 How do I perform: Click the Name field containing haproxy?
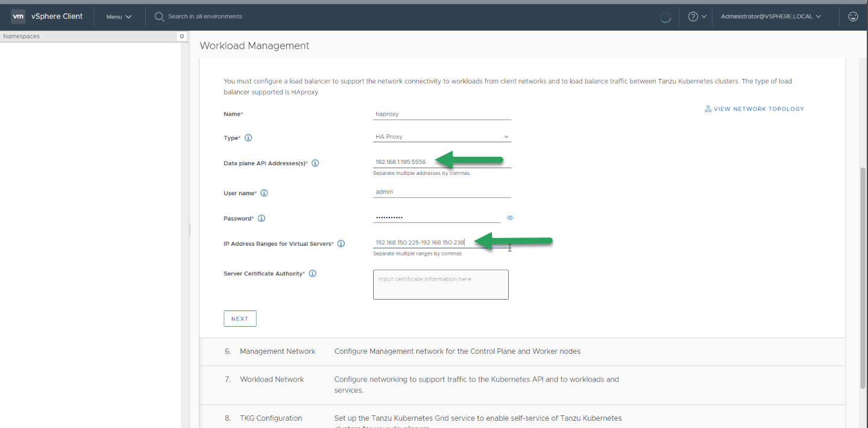442,114
